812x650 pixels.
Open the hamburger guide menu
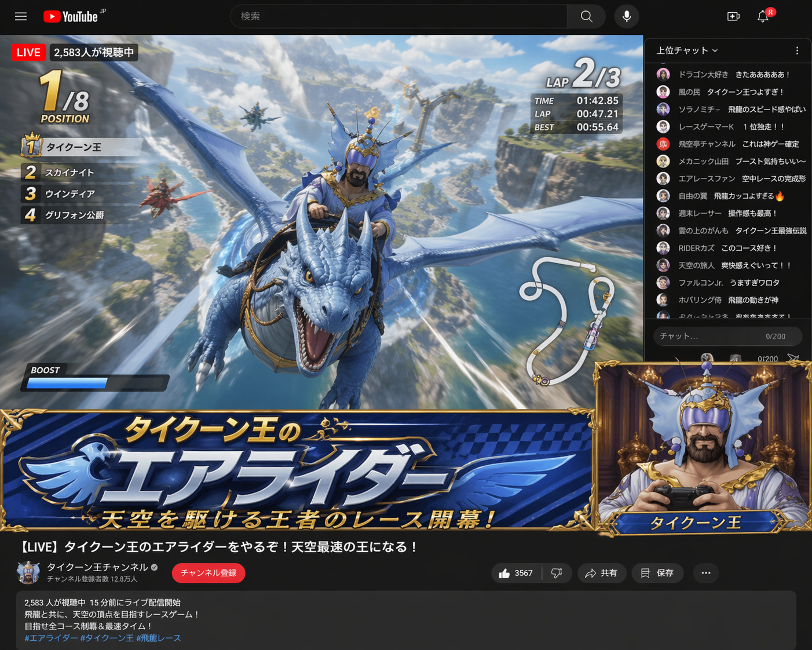[21, 16]
